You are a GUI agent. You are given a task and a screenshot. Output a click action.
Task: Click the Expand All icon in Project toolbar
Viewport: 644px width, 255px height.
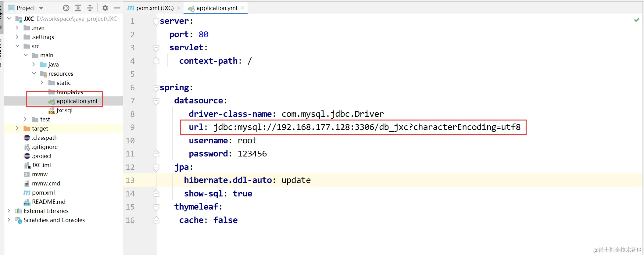78,8
